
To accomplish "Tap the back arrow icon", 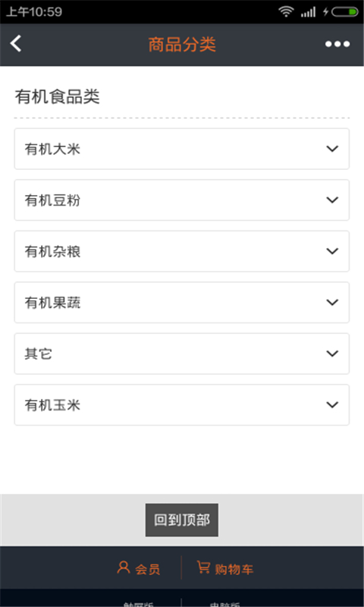I will [x=15, y=43].
